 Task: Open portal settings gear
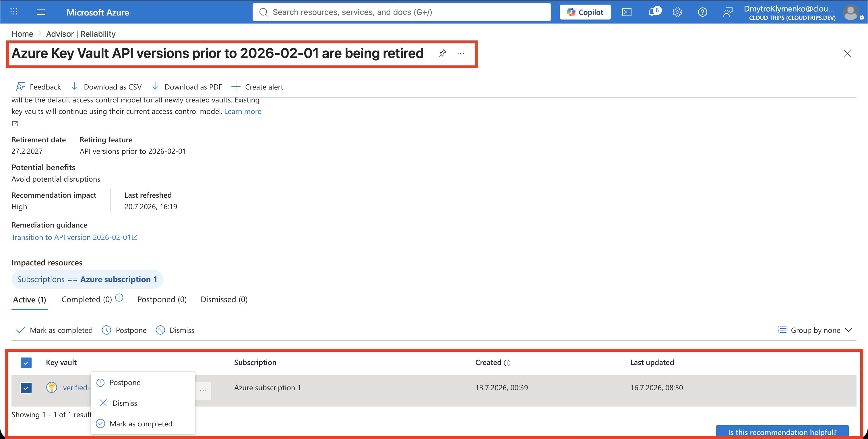coord(677,12)
